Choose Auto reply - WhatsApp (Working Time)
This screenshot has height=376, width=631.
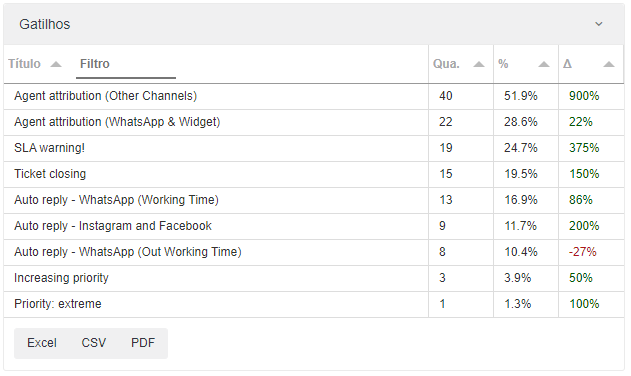coord(314,200)
